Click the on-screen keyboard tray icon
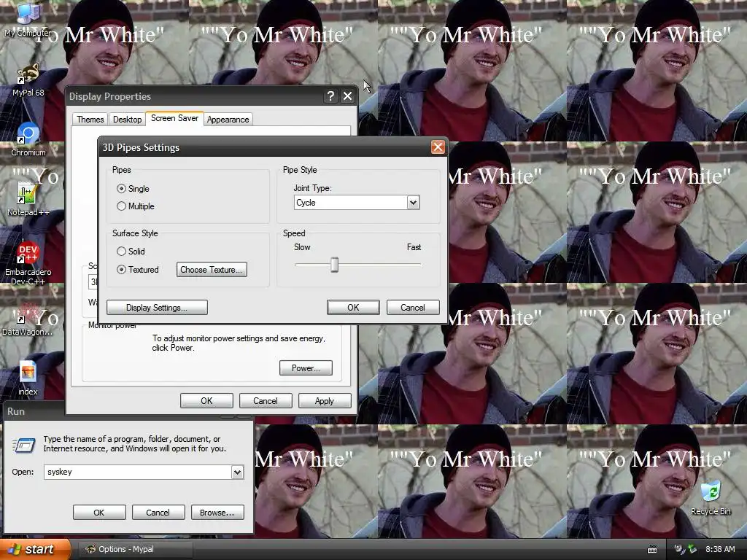The width and height of the screenshot is (747, 560). point(652,550)
